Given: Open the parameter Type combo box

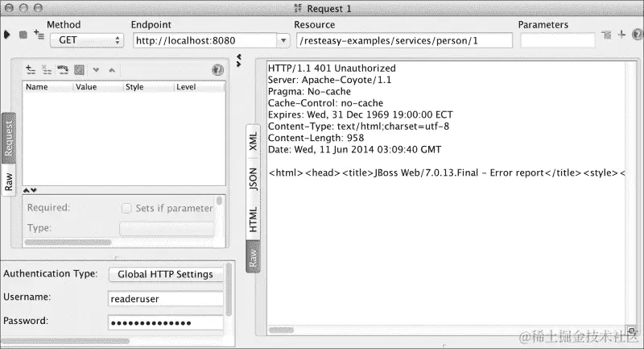Looking at the screenshot, I should pos(167,229).
